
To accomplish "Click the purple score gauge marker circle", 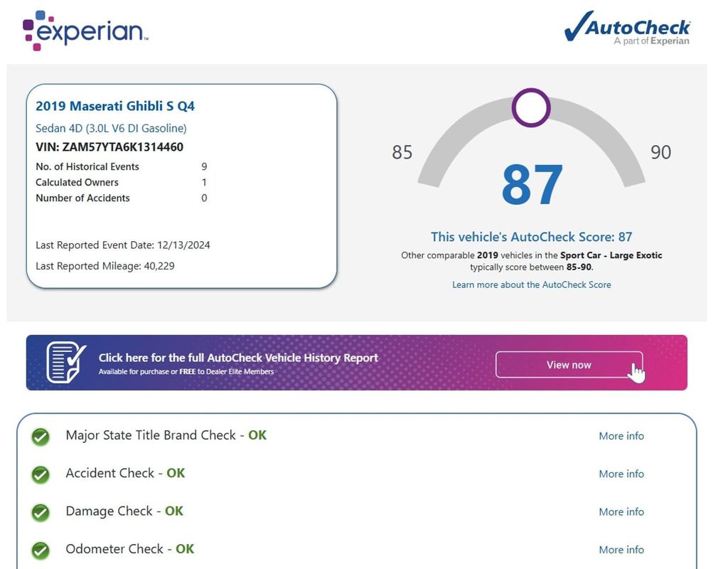I will (531, 108).
